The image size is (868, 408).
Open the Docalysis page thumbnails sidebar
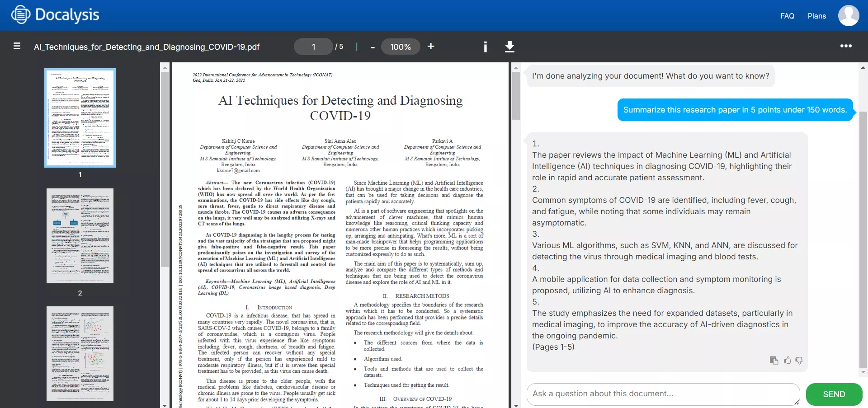pyautogui.click(x=17, y=46)
